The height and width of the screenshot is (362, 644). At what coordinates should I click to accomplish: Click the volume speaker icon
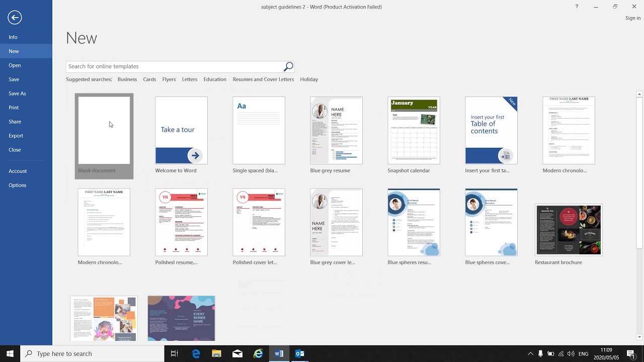(571, 353)
